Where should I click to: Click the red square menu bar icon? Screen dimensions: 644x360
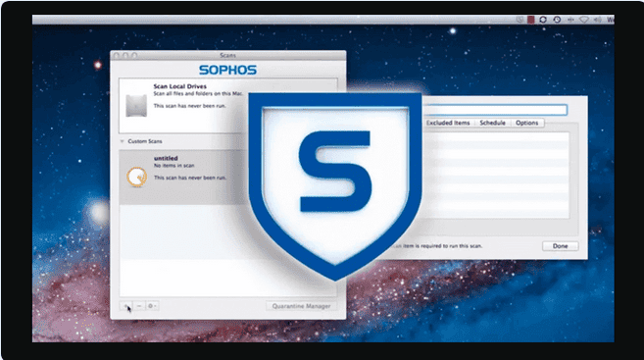531,20
